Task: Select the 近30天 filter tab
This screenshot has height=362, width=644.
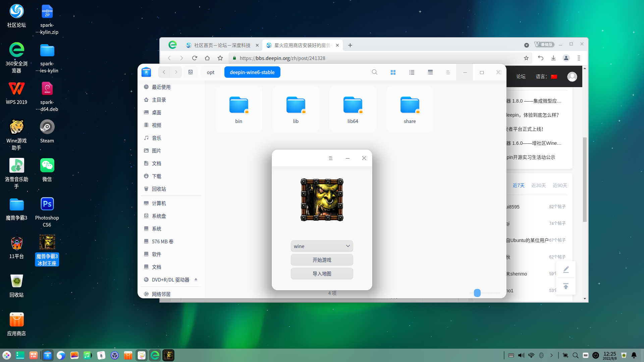Action: point(539,185)
